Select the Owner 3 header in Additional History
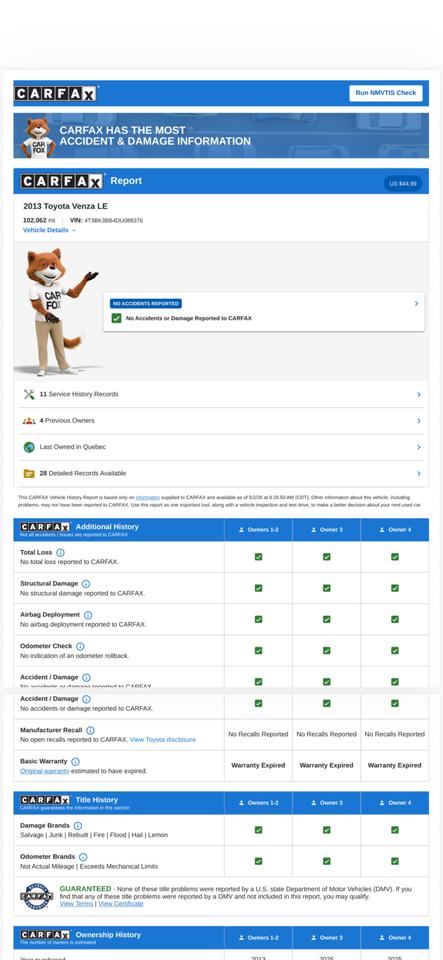Viewport: 443px width, 960px height. [327, 530]
